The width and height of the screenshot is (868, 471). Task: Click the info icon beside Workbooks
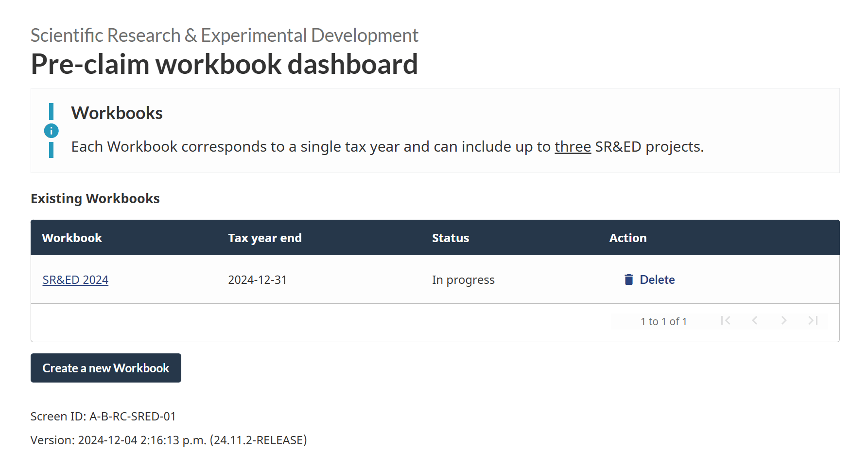52,131
